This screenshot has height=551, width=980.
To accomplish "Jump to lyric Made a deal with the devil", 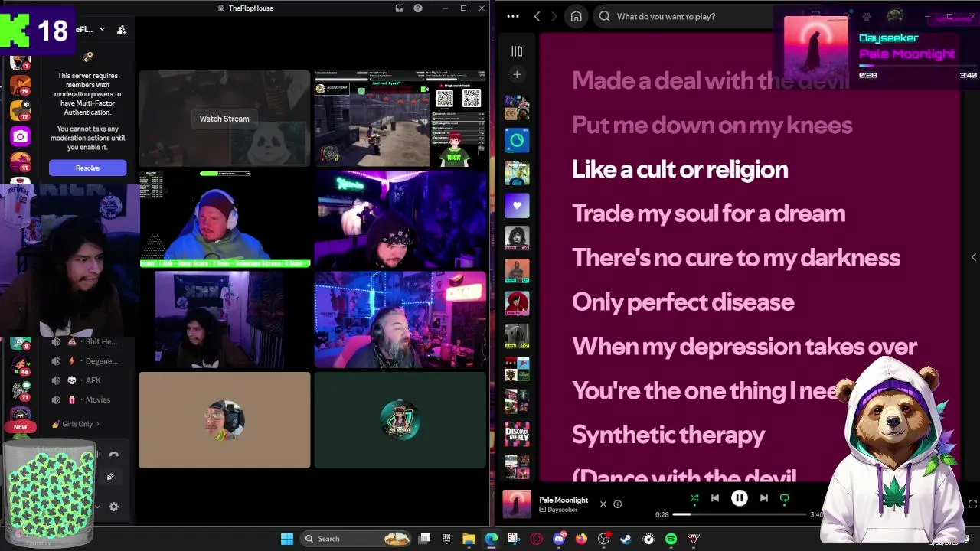I will point(710,80).
